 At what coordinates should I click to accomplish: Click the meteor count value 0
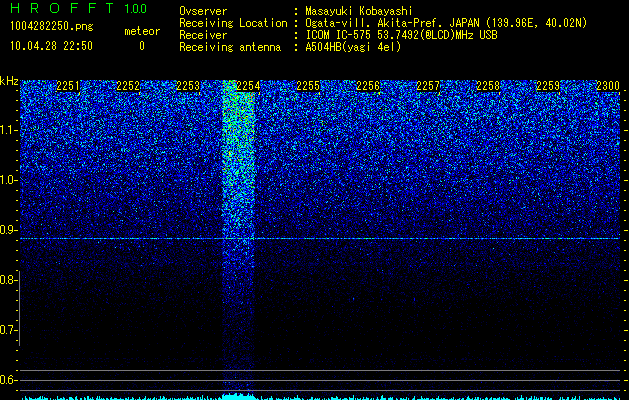142,46
